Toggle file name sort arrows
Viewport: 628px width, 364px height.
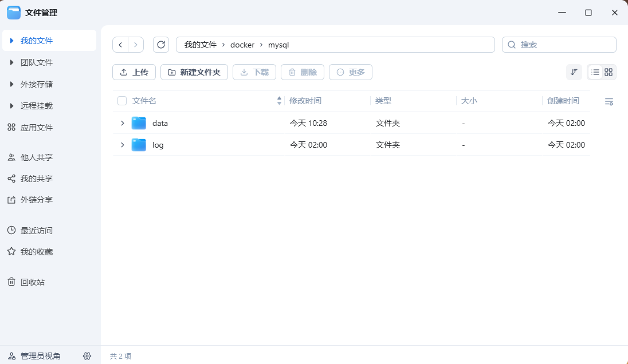[x=279, y=100]
